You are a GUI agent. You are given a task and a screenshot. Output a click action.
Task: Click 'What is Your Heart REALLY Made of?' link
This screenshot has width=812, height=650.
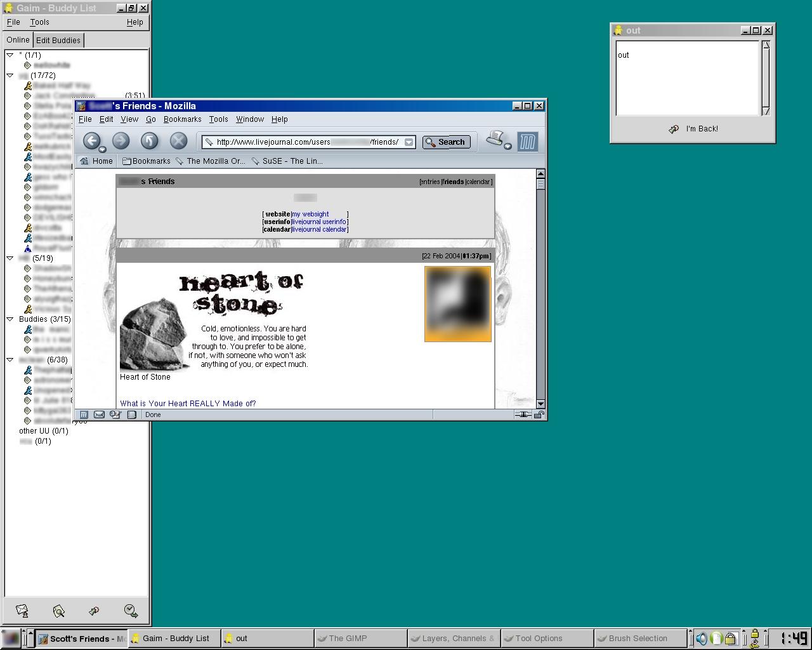[188, 404]
